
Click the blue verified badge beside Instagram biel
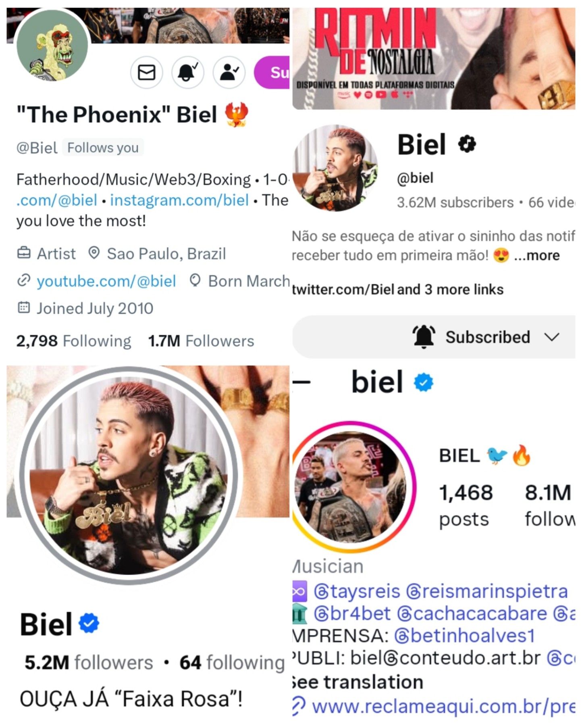[424, 382]
